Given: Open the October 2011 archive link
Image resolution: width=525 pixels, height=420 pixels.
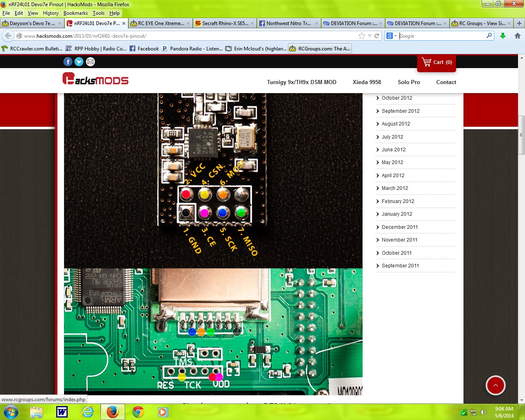Looking at the screenshot, I should [397, 253].
